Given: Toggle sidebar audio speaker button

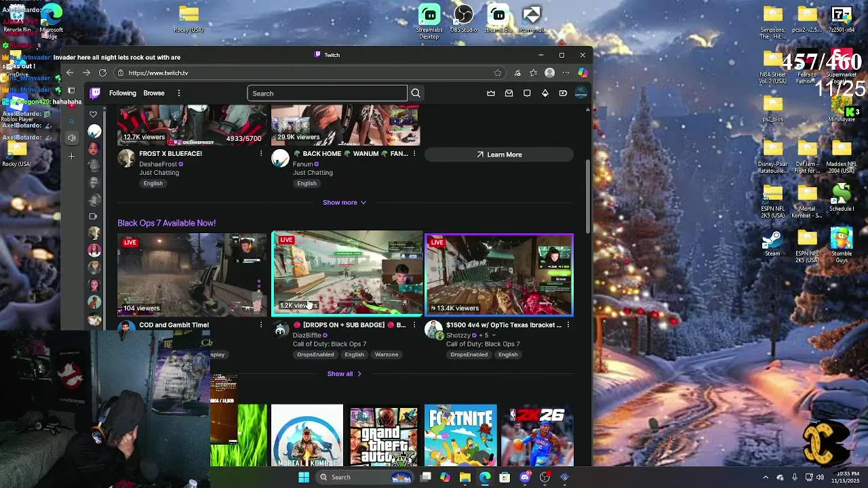Looking at the screenshot, I should (x=72, y=138).
